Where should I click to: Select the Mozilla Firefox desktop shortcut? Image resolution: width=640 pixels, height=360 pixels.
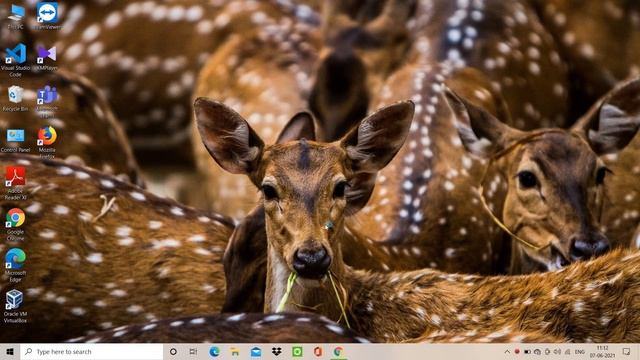(x=47, y=142)
